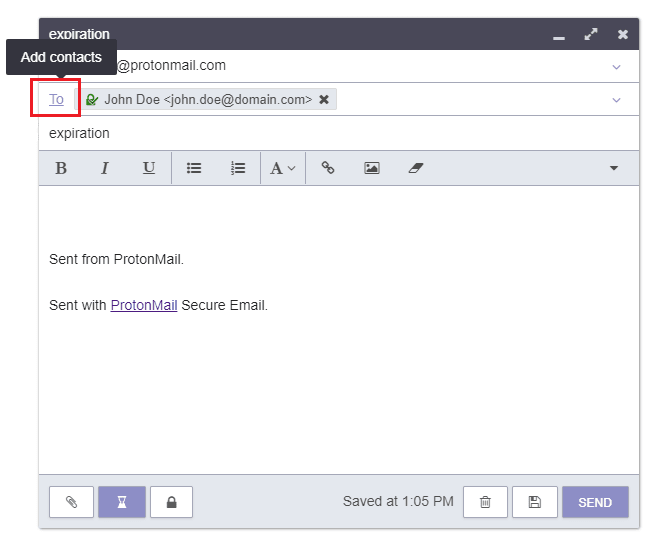
Task: Discard the draft with trash icon
Action: [x=485, y=502]
